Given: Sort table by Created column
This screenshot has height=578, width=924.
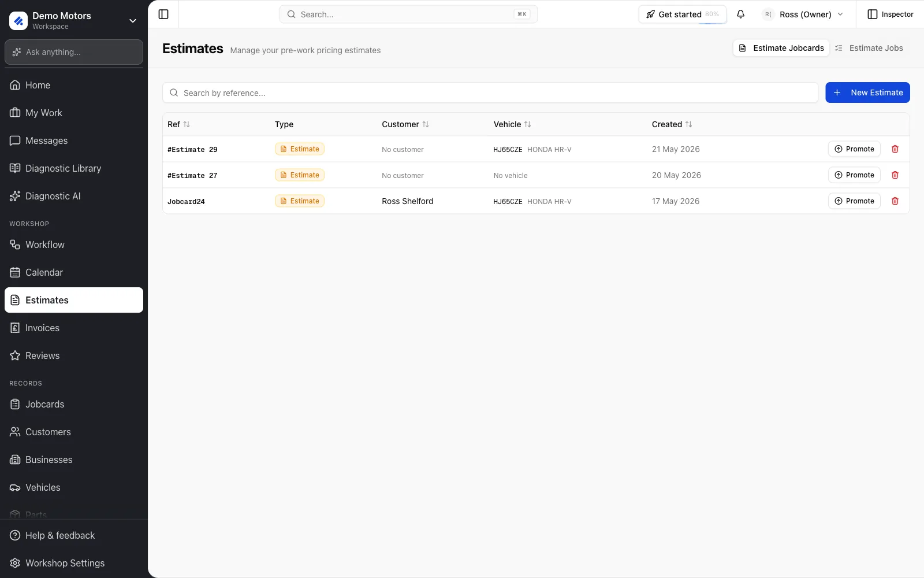Looking at the screenshot, I should click(x=672, y=124).
